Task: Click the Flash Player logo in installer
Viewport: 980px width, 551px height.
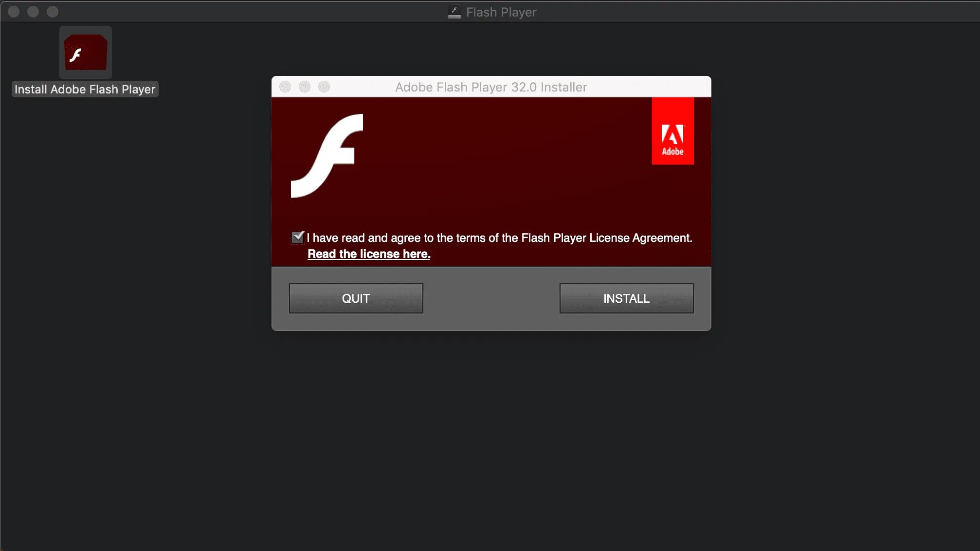Action: click(327, 156)
